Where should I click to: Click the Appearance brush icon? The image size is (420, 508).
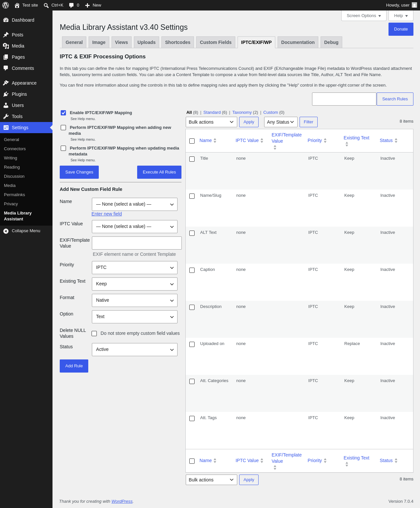[x=6, y=83]
